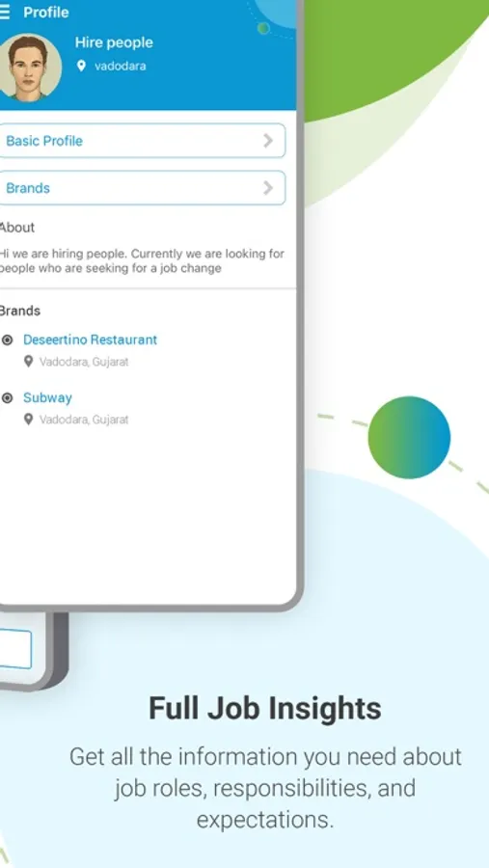Screen dimensions: 489x868
Task: Open the Basic Profile section
Action: pyautogui.click(x=142, y=141)
